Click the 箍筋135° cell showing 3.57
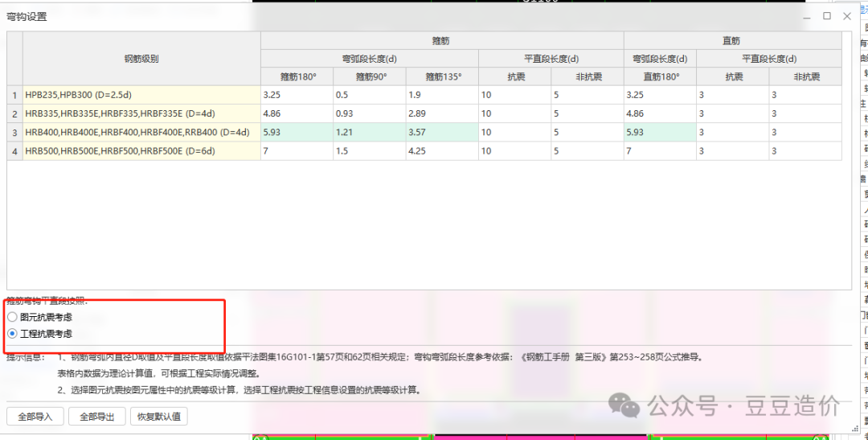The width and height of the screenshot is (868, 440). point(441,132)
